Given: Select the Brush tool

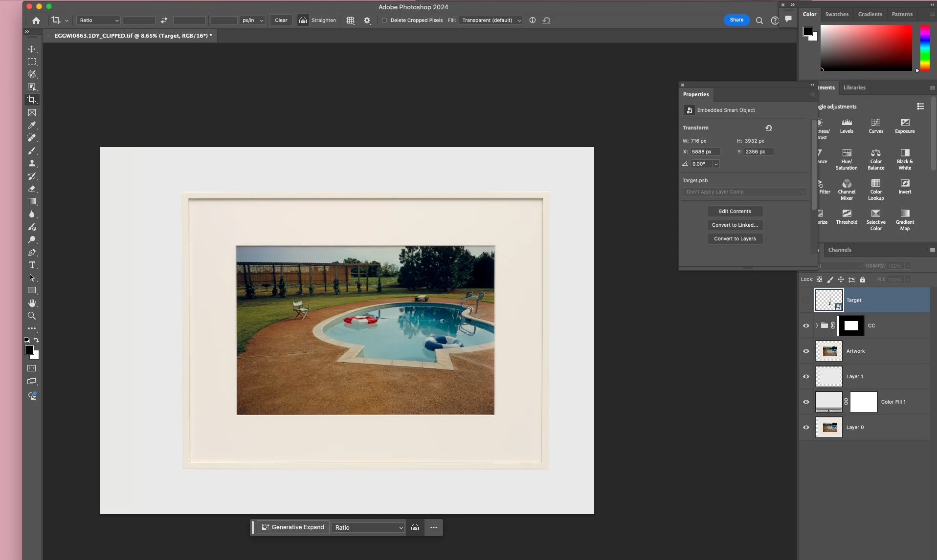Looking at the screenshot, I should click(32, 151).
